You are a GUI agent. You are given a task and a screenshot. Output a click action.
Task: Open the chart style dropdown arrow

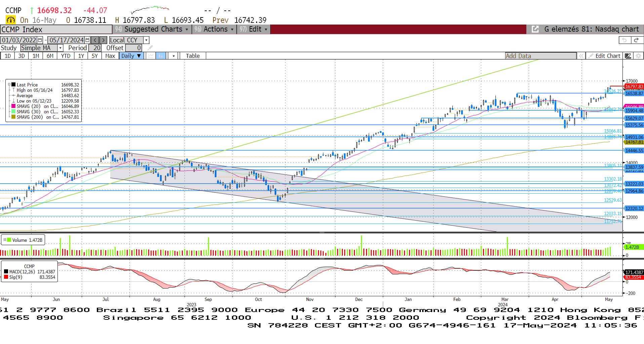[x=173, y=56]
